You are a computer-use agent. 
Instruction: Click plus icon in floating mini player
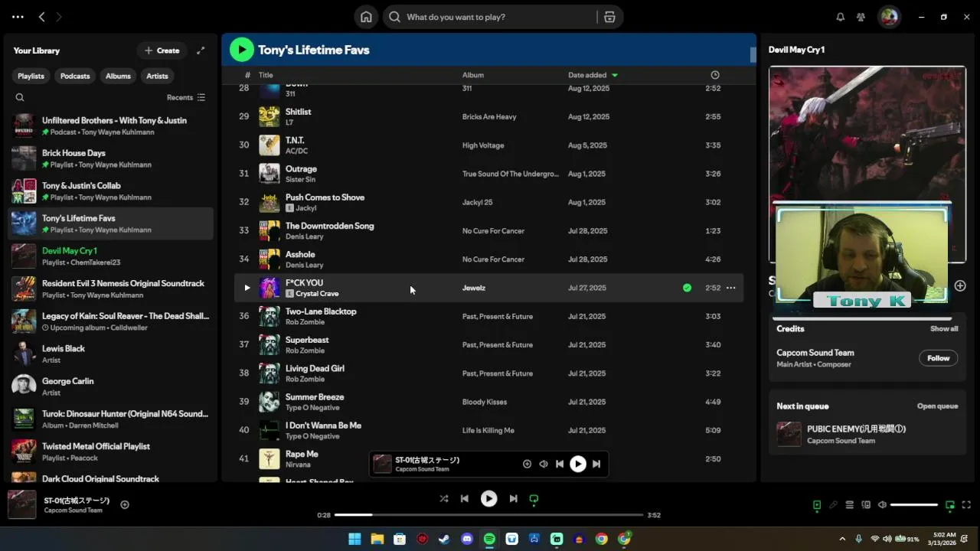(x=527, y=464)
